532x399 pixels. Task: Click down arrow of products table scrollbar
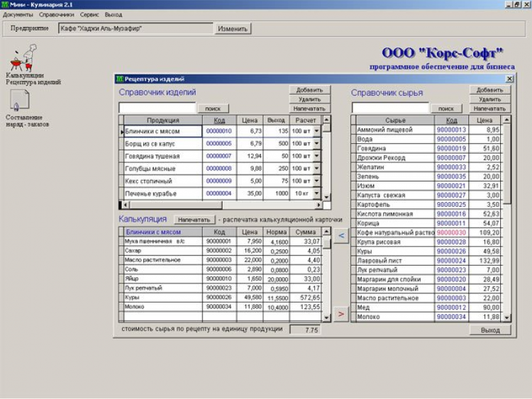(326, 196)
